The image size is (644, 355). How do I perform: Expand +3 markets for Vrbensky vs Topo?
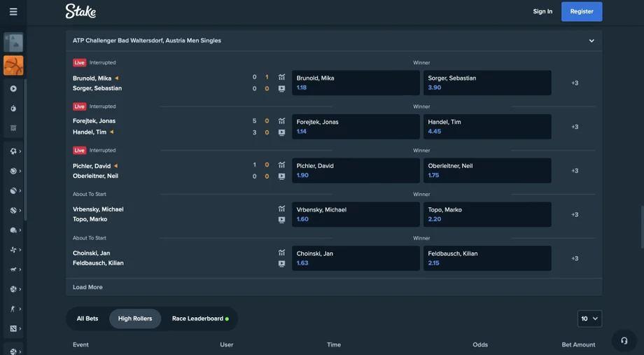pyautogui.click(x=575, y=214)
